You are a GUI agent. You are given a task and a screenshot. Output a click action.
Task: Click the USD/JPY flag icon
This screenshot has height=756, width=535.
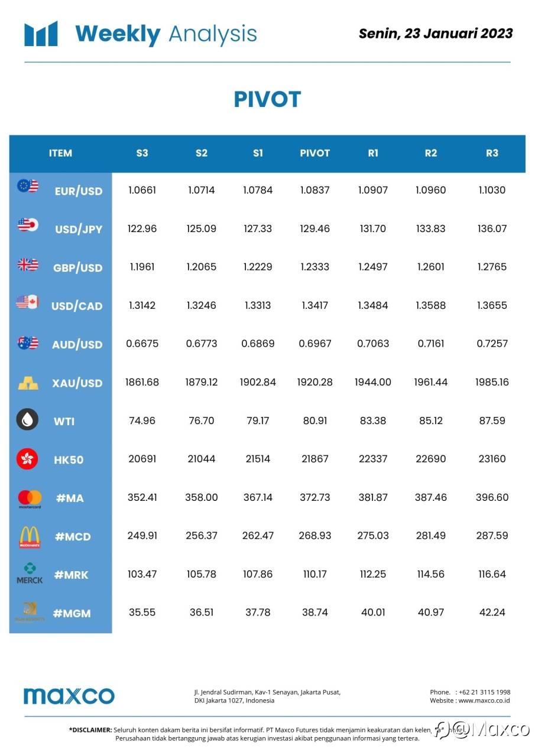[28, 224]
